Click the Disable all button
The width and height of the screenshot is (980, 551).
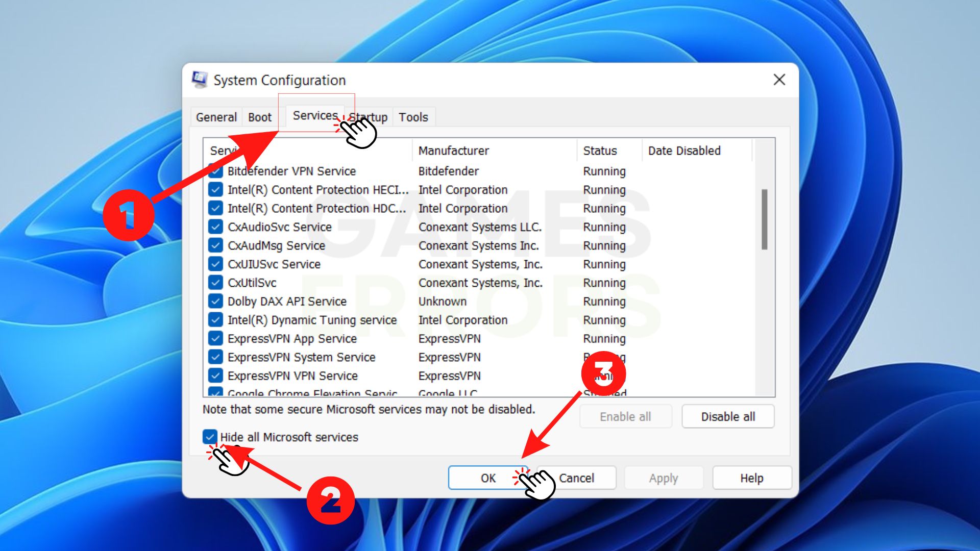[728, 417]
